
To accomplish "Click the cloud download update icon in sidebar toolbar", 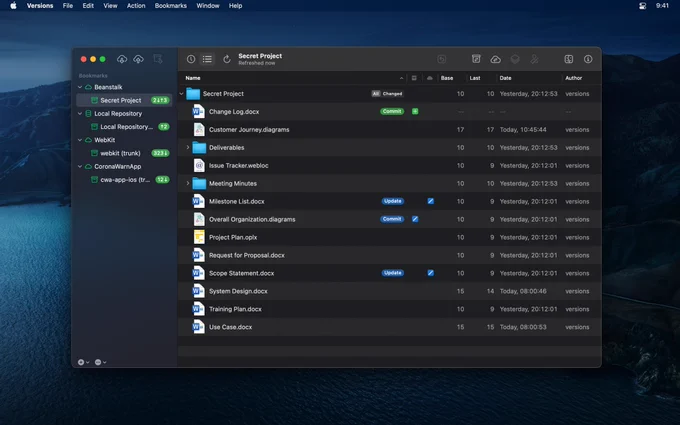I will (x=122, y=59).
